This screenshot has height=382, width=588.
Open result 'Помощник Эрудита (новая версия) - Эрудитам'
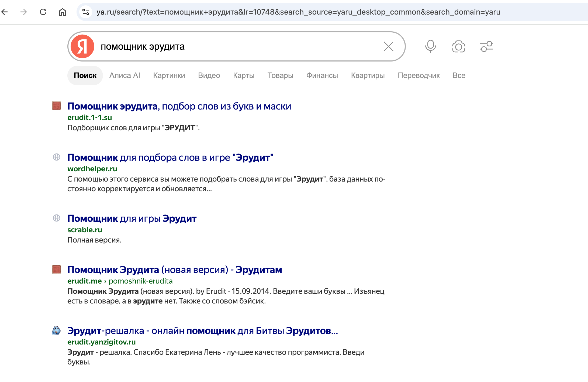175,270
